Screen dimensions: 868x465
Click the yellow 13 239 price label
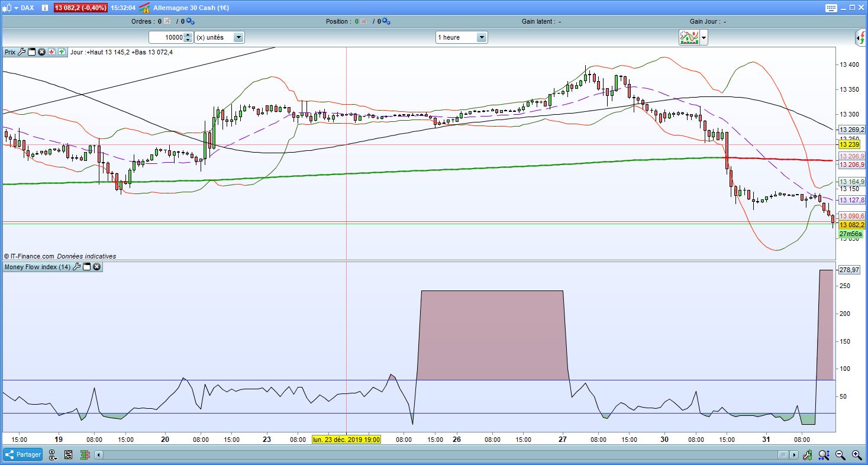849,144
